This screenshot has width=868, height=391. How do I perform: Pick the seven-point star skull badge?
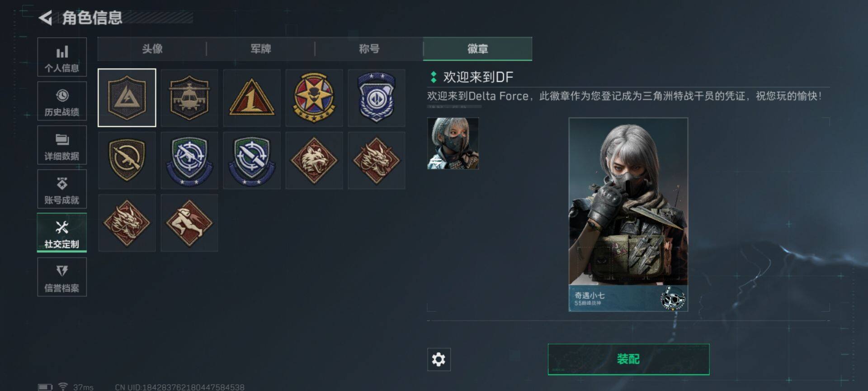(314, 98)
